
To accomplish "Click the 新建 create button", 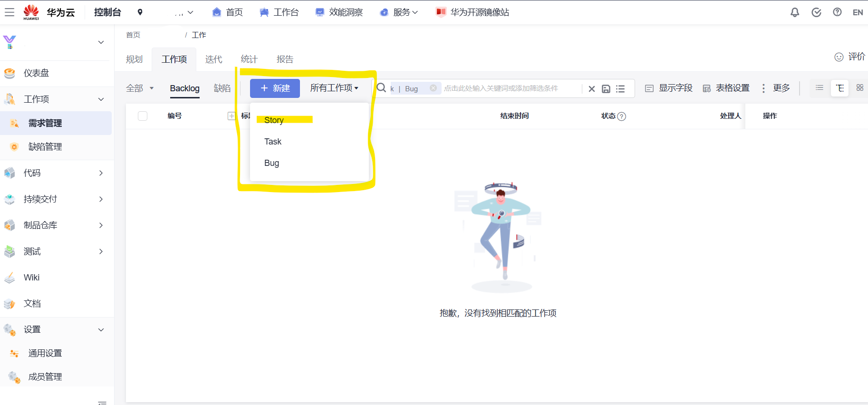I will point(275,88).
